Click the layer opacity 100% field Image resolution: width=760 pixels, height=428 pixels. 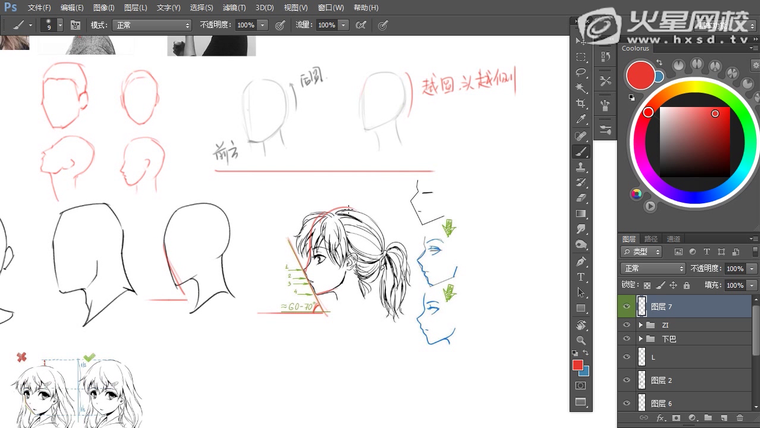pos(734,269)
